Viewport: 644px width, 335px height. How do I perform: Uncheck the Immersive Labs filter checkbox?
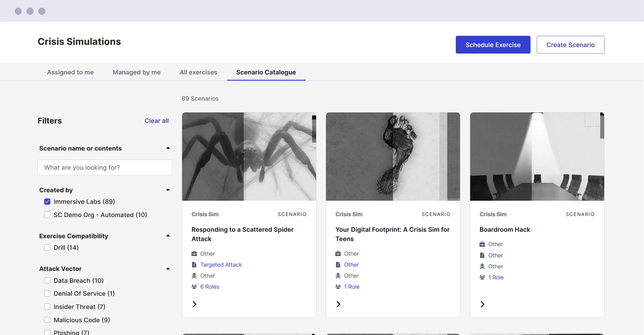(x=47, y=202)
